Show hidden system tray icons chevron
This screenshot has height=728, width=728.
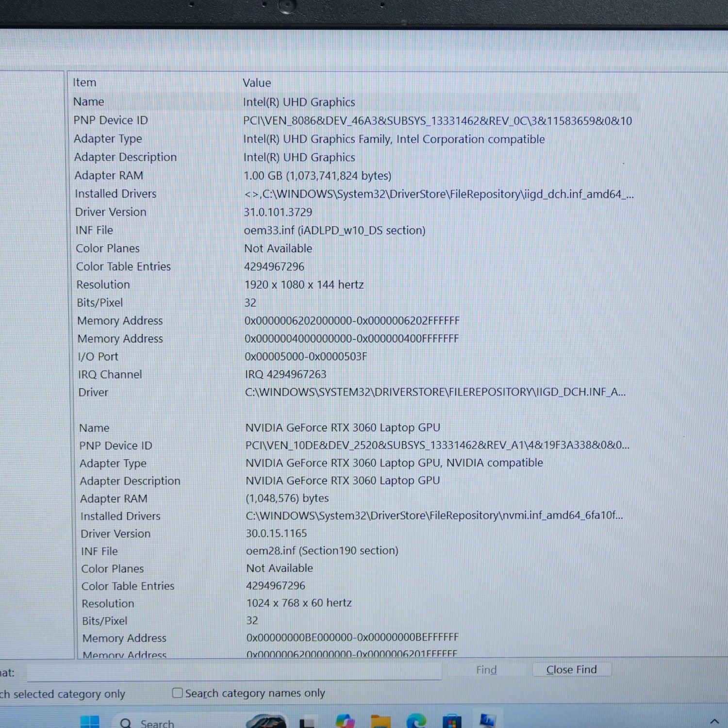(x=714, y=722)
